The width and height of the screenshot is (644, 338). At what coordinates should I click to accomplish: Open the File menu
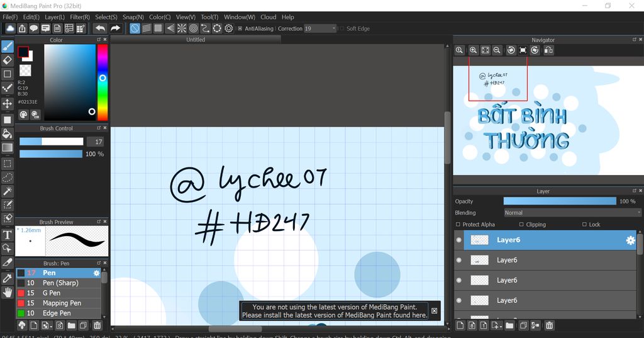tap(10, 17)
